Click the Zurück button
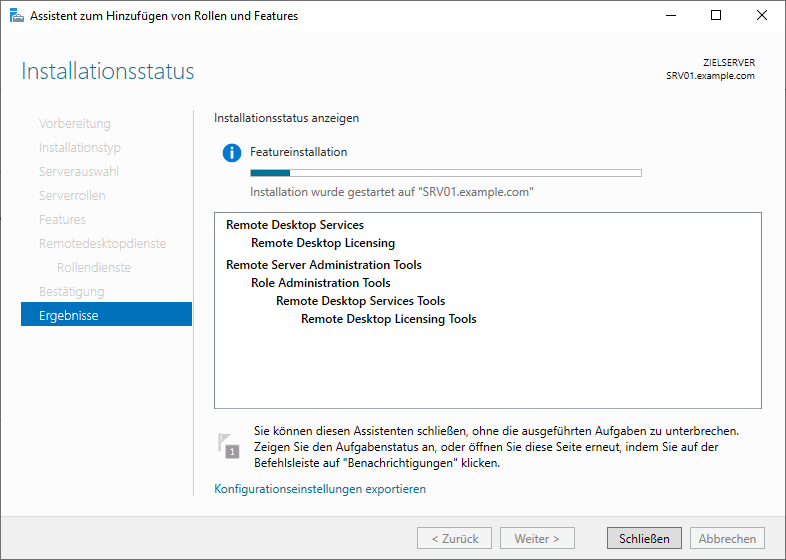Viewport: 786px width, 560px height. click(455, 538)
